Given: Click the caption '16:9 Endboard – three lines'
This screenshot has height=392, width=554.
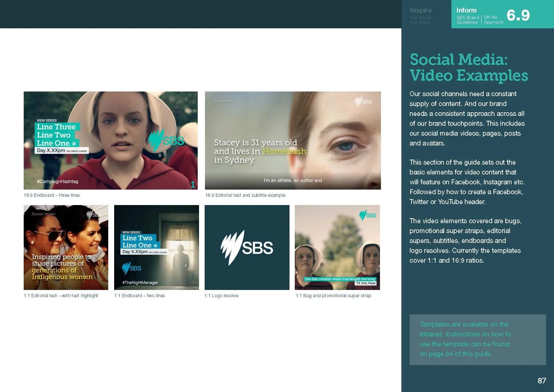Looking at the screenshot, I should (52, 195).
